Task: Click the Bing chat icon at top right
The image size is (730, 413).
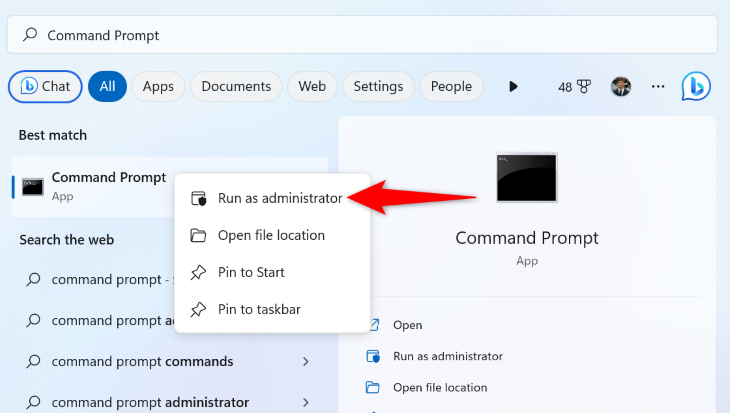Action: pos(696,86)
